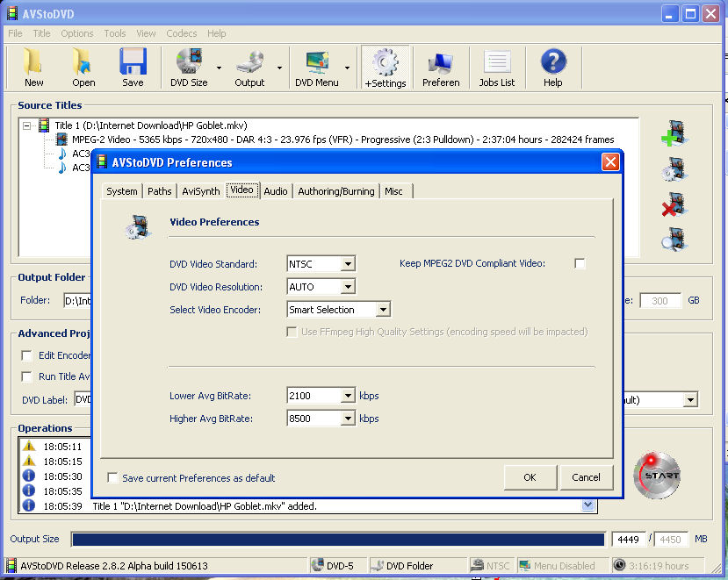This screenshot has width=728, height=580.
Task: Switch to the System tab
Action: 122,191
